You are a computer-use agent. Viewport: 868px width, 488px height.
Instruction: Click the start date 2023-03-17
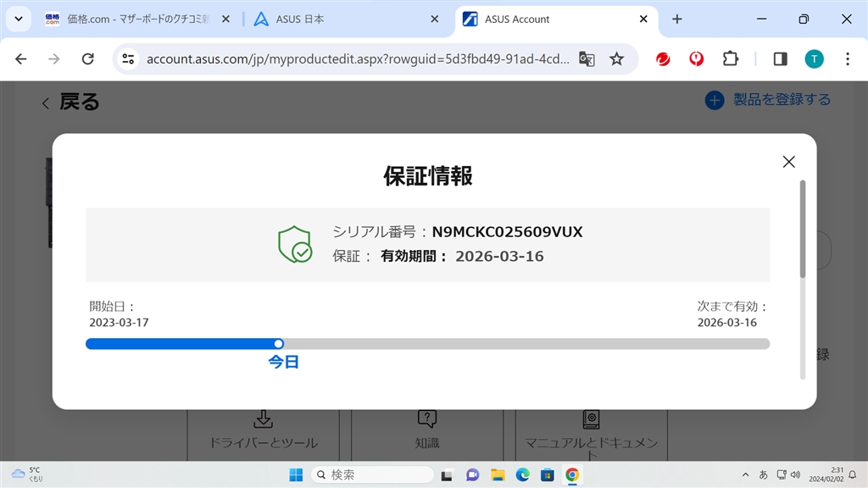[119, 323]
